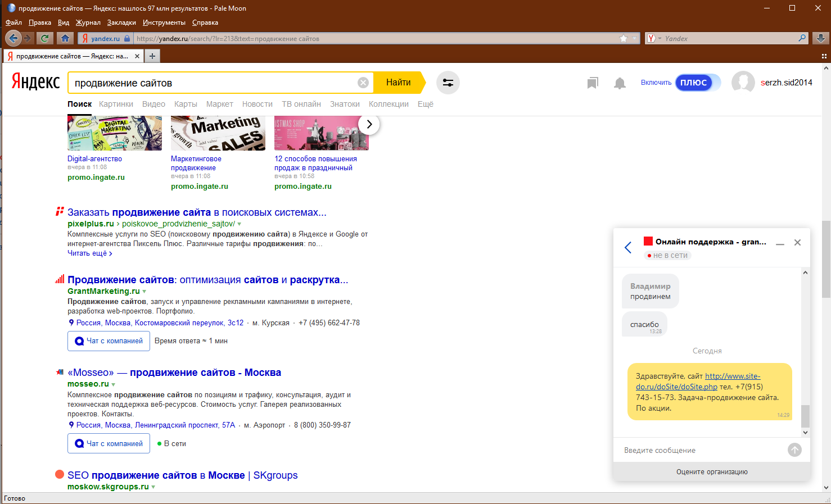This screenshot has height=504, width=831.
Task: Switch to the Видео search tab
Action: pyautogui.click(x=153, y=104)
